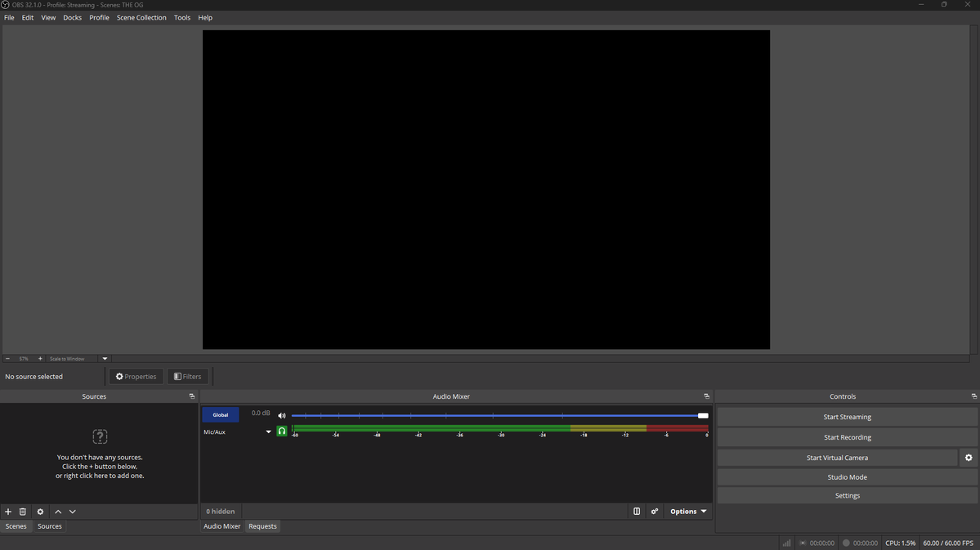
Task: Toggle Studio Mode button
Action: (847, 477)
